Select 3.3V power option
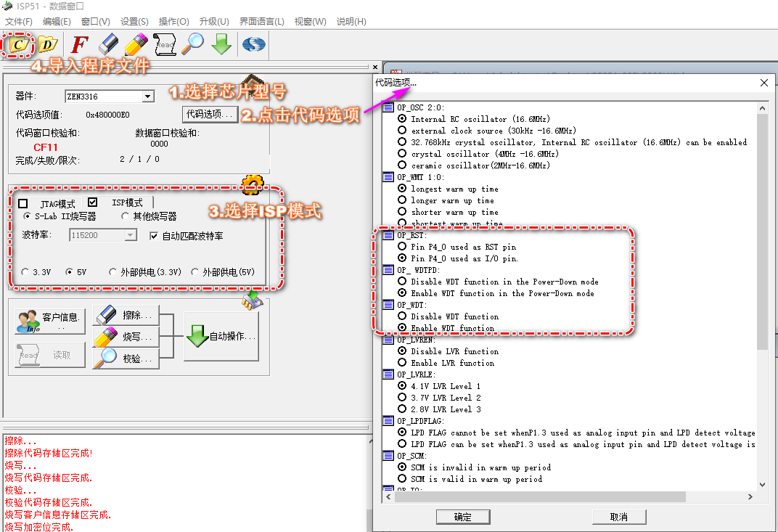Image resolution: width=778 pixels, height=532 pixels. [25, 272]
